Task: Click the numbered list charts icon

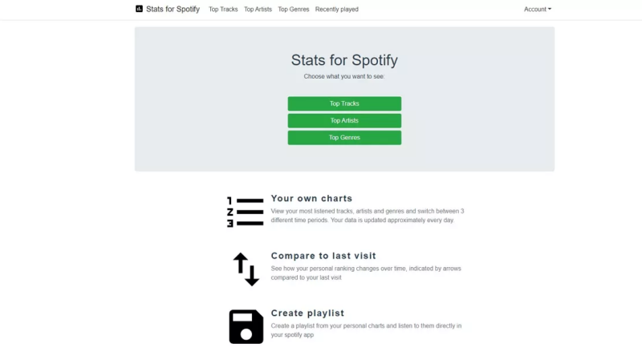Action: [246, 212]
